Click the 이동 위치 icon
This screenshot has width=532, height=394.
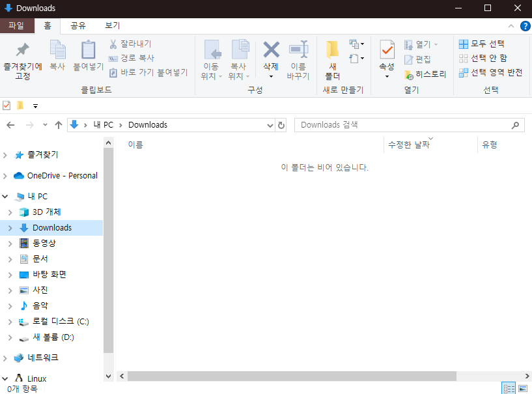pyautogui.click(x=212, y=49)
